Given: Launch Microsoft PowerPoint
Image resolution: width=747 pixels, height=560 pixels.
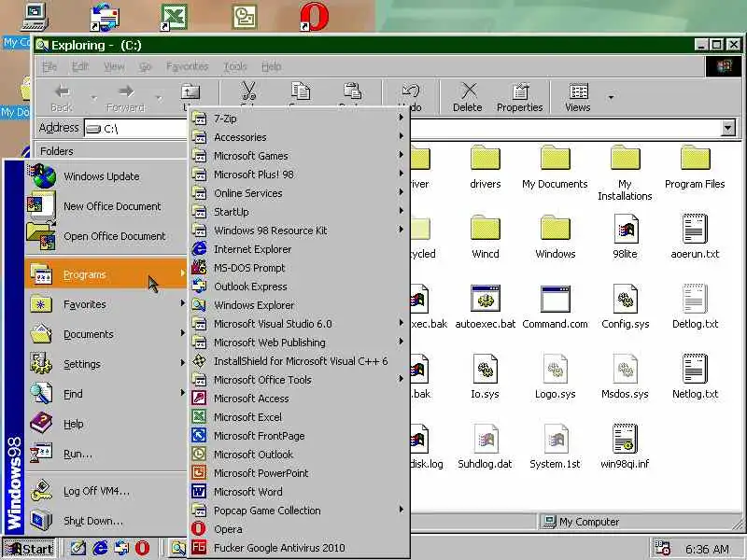Looking at the screenshot, I should point(299,473).
